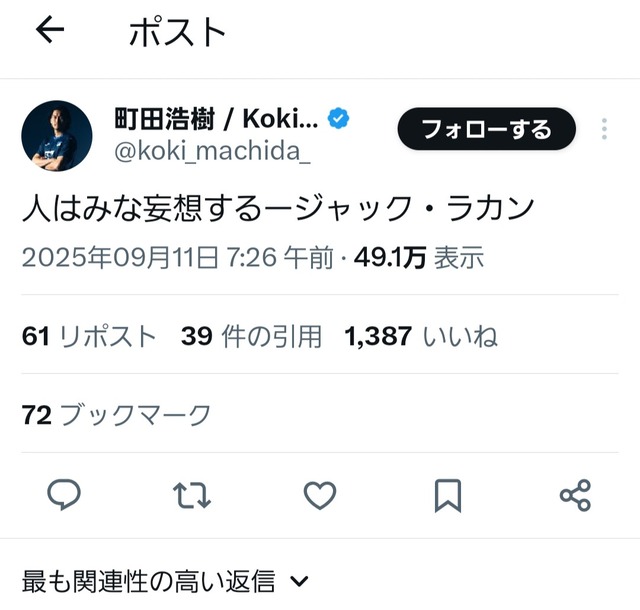Open the @koki_machida_ handle
Screen dimensions: 640x610
click(212, 152)
